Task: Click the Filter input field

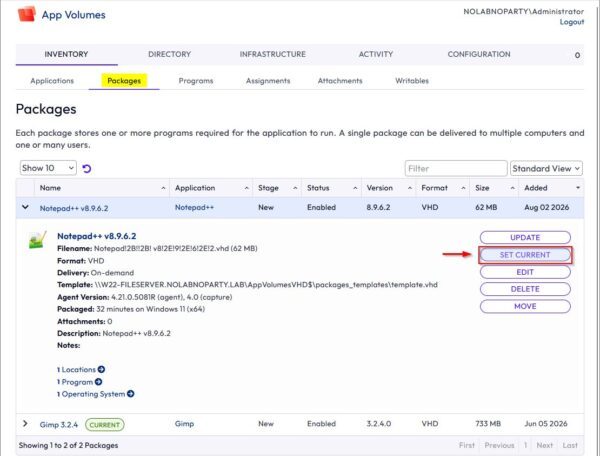Action: pos(456,168)
